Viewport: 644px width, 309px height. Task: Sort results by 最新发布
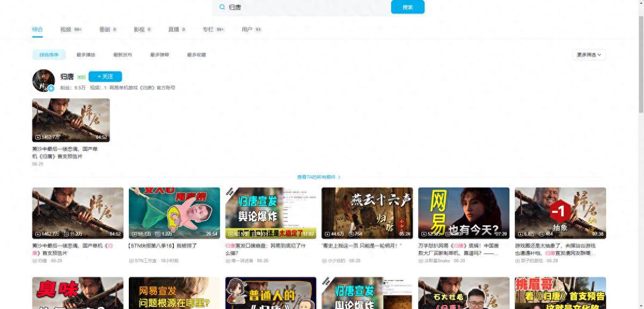[x=123, y=55]
